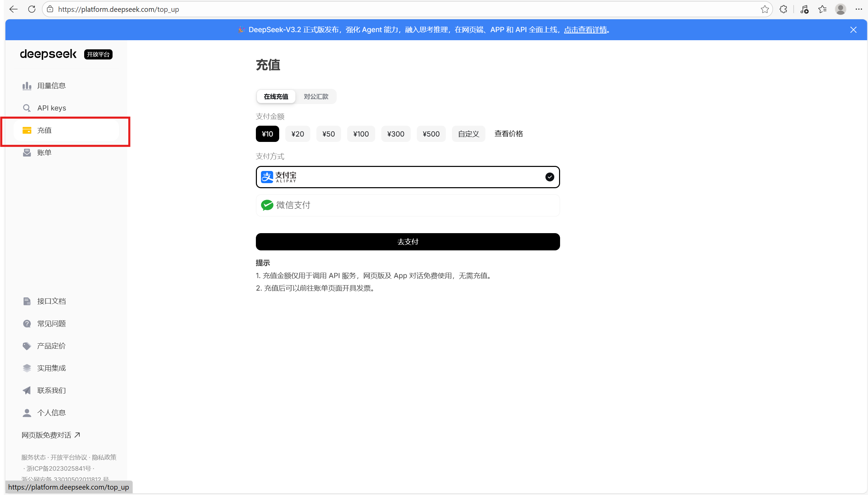868x495 pixels.
Task: Switch to 对公汇款 tab
Action: coord(315,97)
